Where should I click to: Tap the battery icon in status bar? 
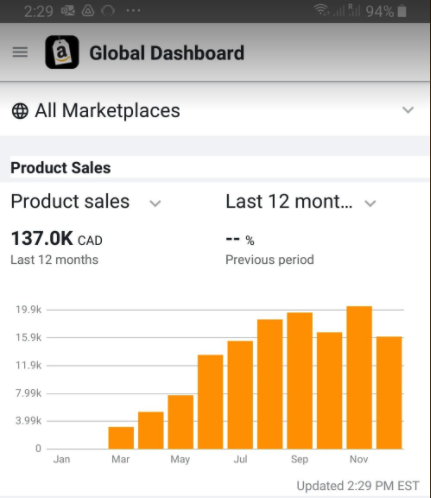402,11
